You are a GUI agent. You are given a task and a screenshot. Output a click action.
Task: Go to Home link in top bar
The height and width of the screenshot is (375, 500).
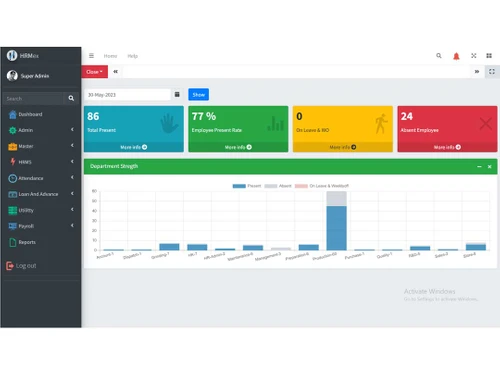tap(110, 56)
